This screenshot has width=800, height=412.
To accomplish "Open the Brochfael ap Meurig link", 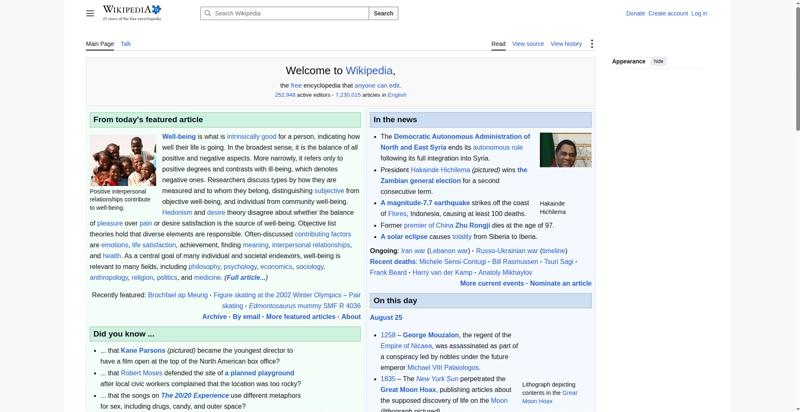I will click(x=178, y=295).
